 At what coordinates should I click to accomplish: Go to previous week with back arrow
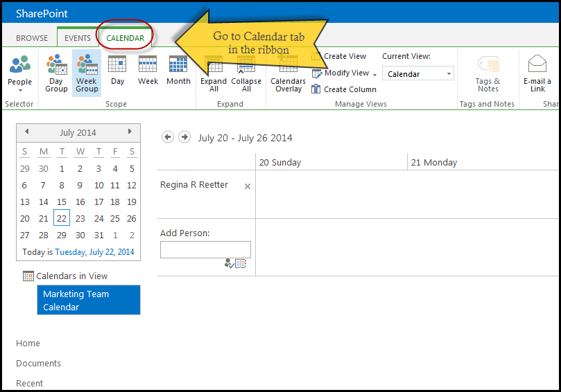tap(168, 137)
